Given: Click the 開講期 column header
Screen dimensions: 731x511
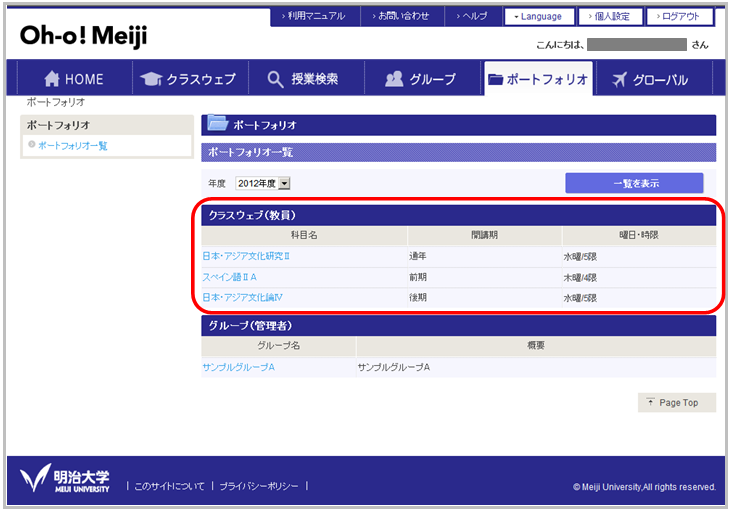Looking at the screenshot, I should (x=484, y=235).
